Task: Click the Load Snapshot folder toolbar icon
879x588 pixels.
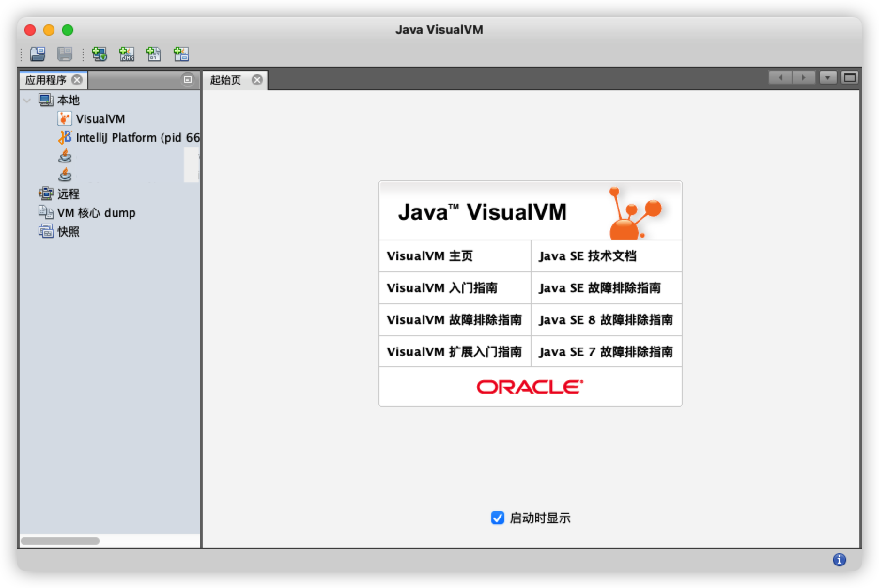Action: pos(38,54)
